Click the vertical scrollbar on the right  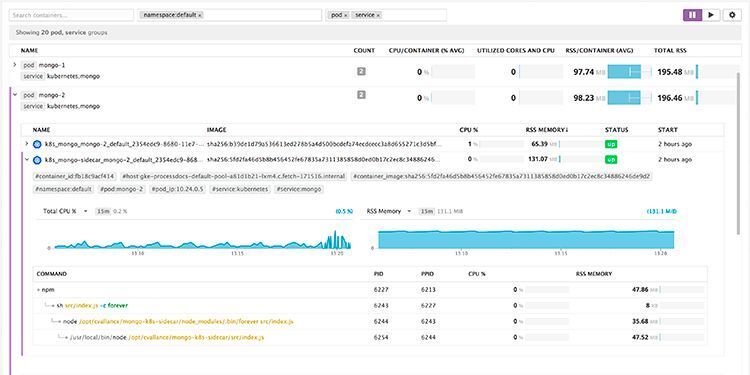(739, 153)
